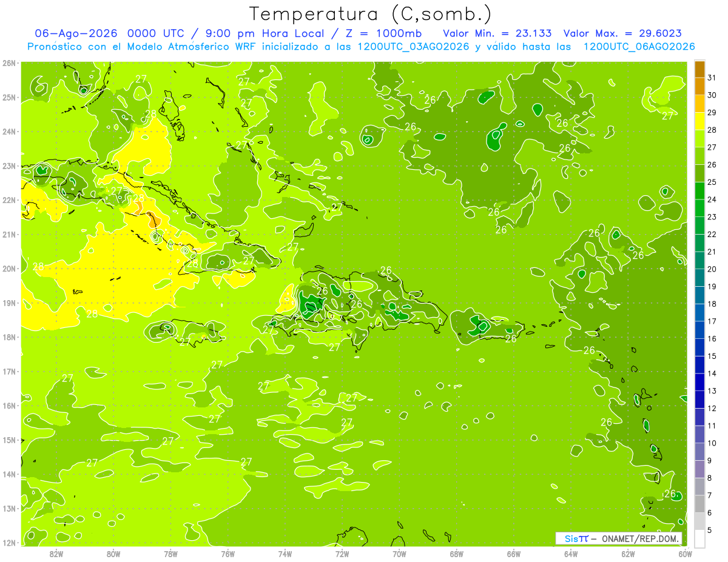Click the 12N latitude label
The height and width of the screenshot is (562, 728).
(x=10, y=543)
